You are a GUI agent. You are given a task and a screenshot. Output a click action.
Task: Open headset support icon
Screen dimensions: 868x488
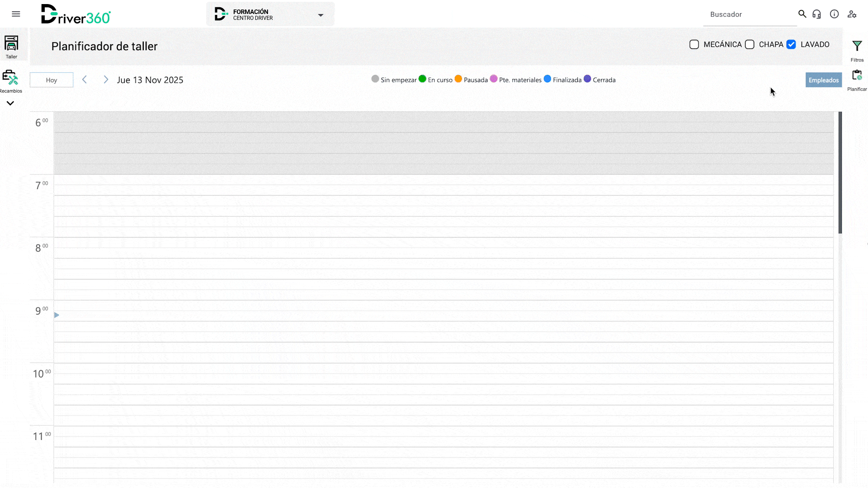click(816, 14)
